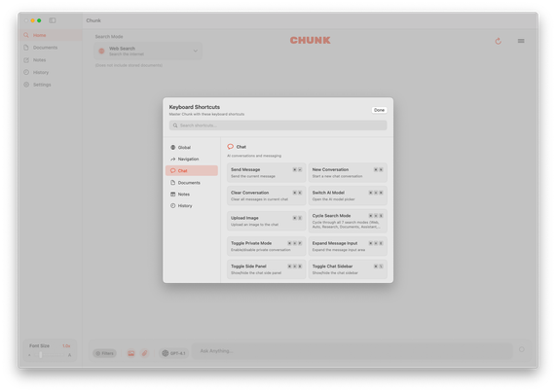Select the Chat shortcuts category
The image size is (556, 392).
(x=192, y=170)
